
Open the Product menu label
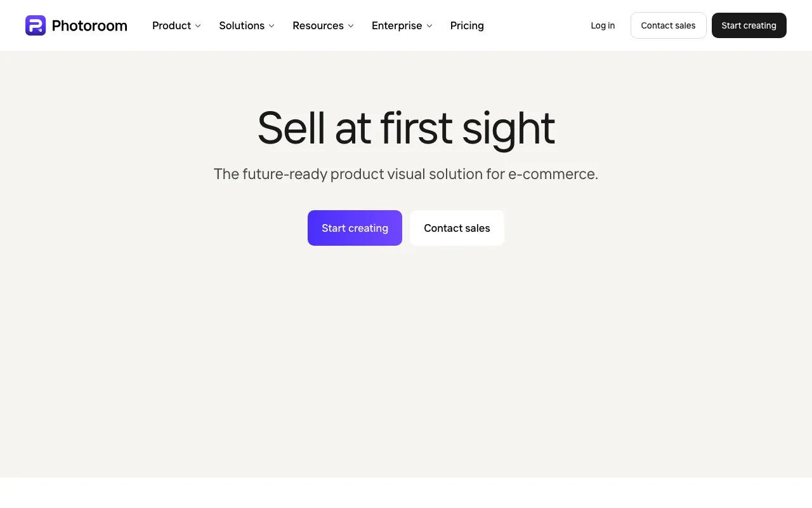171,25
